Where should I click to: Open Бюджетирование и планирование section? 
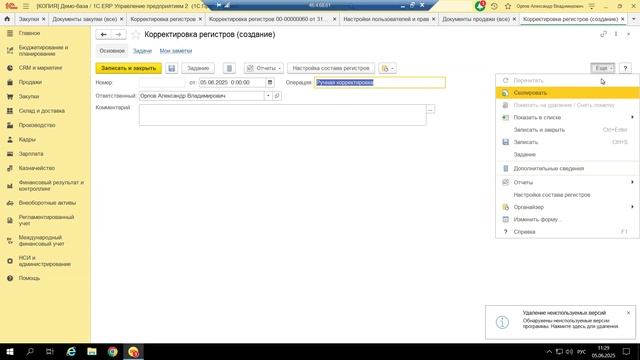coord(43,51)
